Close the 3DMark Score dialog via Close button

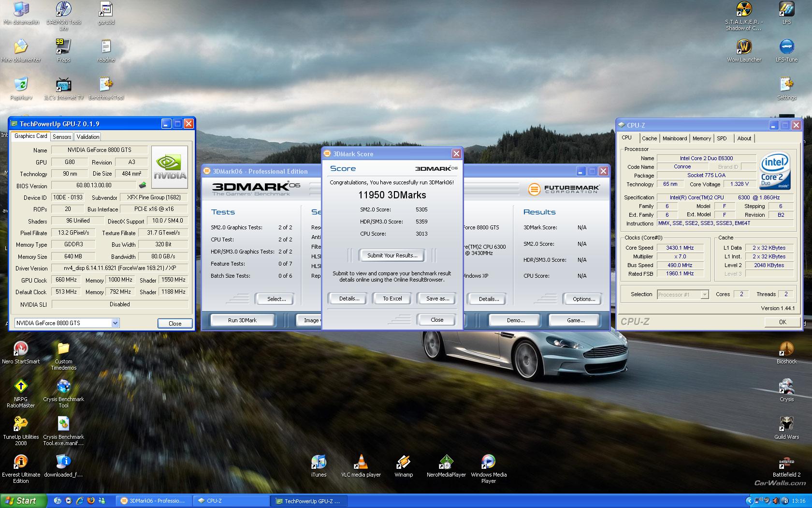[437, 320]
